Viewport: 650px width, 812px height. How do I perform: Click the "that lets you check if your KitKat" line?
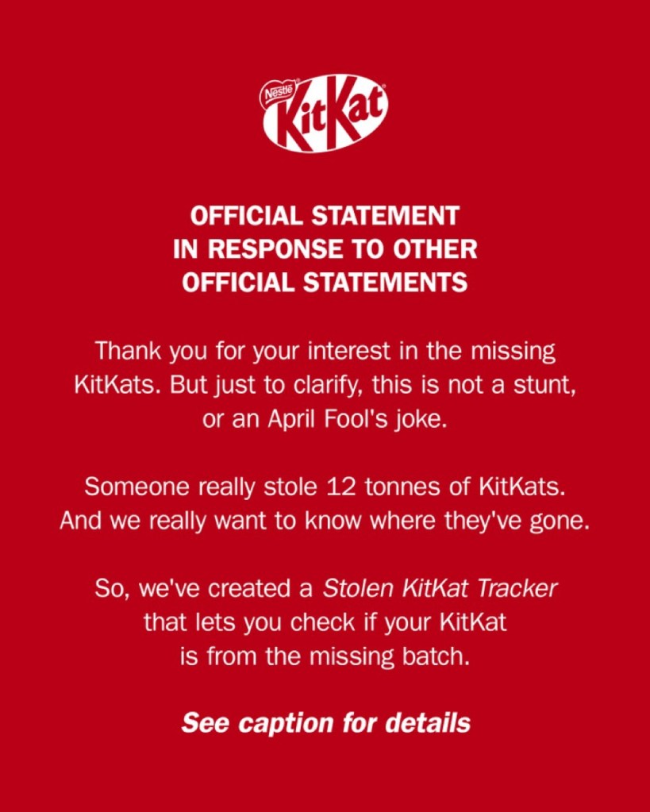325,622
